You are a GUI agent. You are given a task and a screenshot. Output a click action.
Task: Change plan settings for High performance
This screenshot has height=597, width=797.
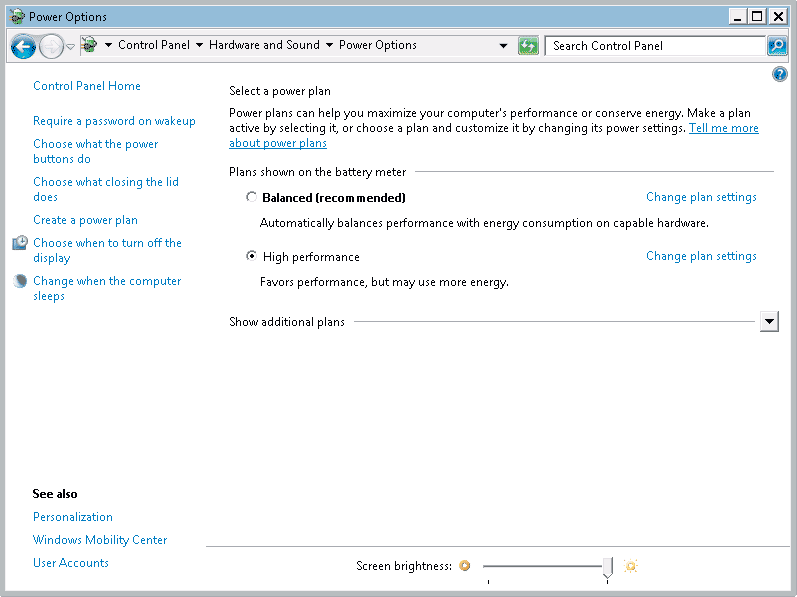[701, 256]
